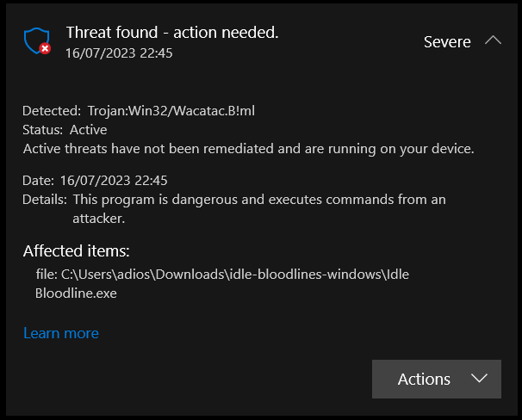Click the 'Date:' line with 16/07/2023

click(95, 181)
